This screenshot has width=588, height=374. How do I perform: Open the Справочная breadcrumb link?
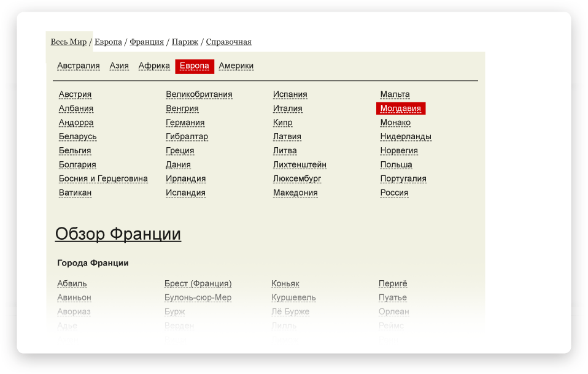[x=228, y=42]
